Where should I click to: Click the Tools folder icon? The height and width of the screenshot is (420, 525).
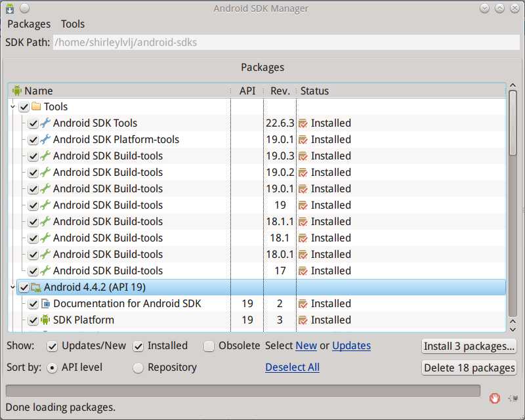[x=36, y=107]
